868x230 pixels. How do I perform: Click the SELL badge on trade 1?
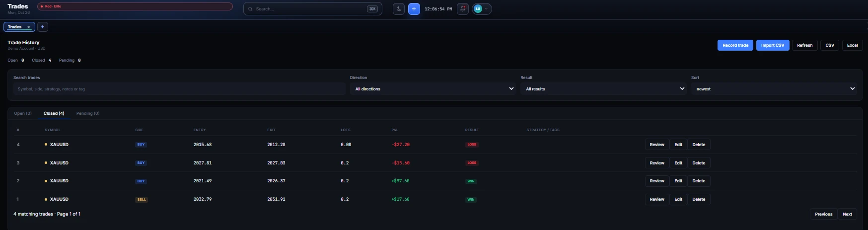tap(142, 200)
